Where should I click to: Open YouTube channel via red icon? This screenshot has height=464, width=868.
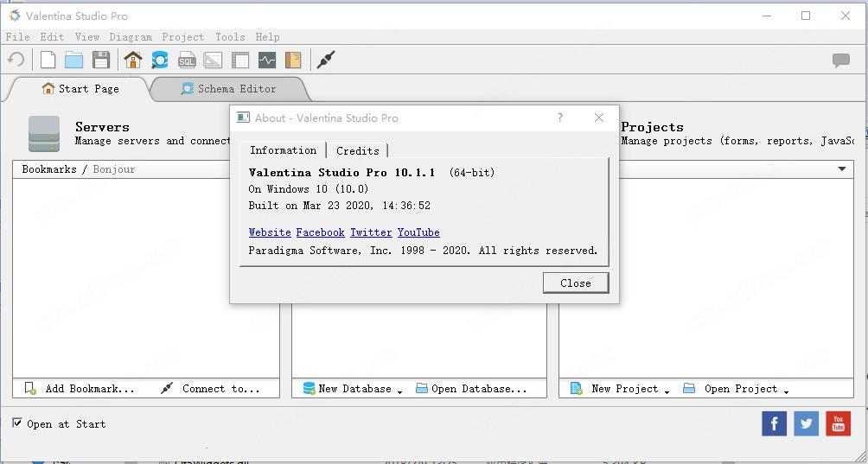pos(838,423)
